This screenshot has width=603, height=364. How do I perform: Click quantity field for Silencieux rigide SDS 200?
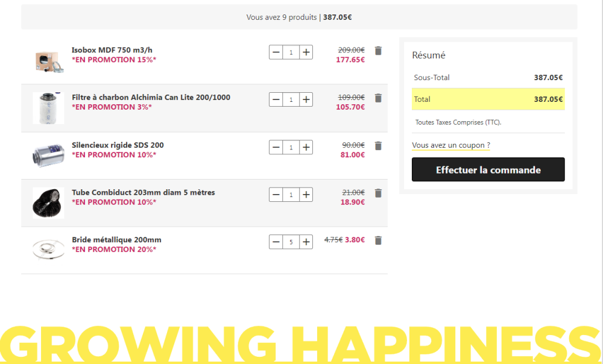coord(291,147)
